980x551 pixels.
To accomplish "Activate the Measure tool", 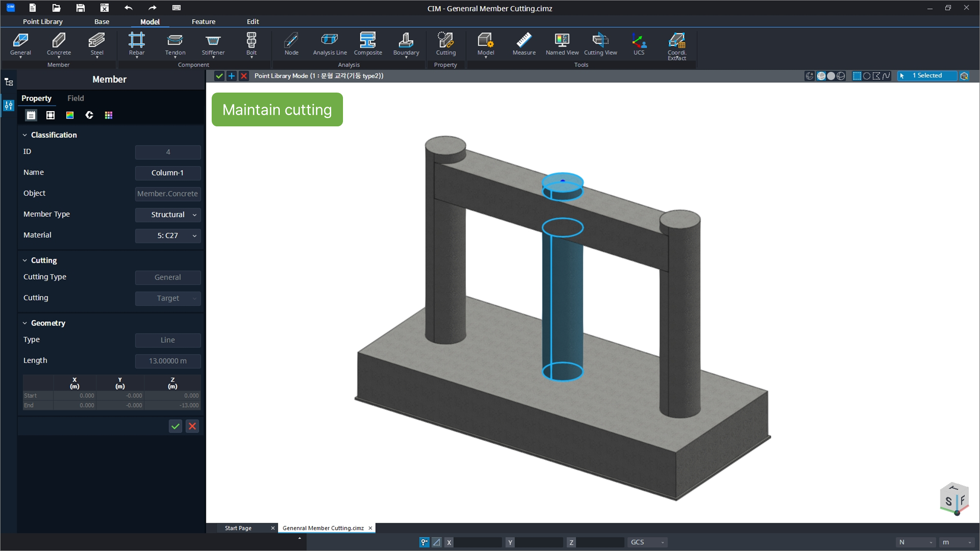I will 524,44.
